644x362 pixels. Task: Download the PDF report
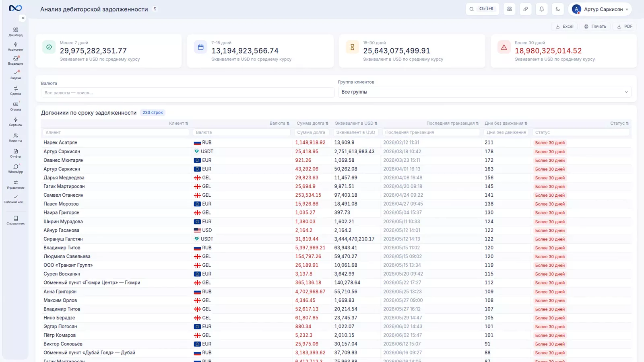pos(625,26)
